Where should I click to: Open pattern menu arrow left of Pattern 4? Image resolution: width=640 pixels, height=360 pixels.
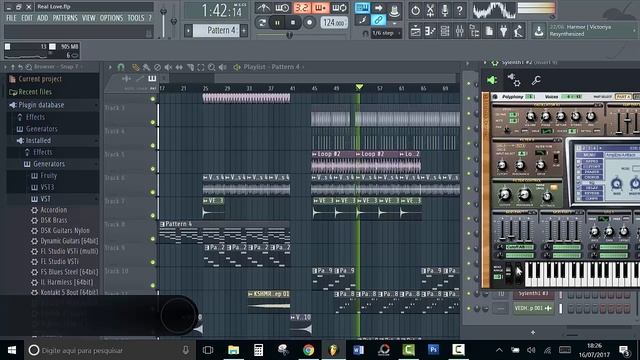[188, 31]
